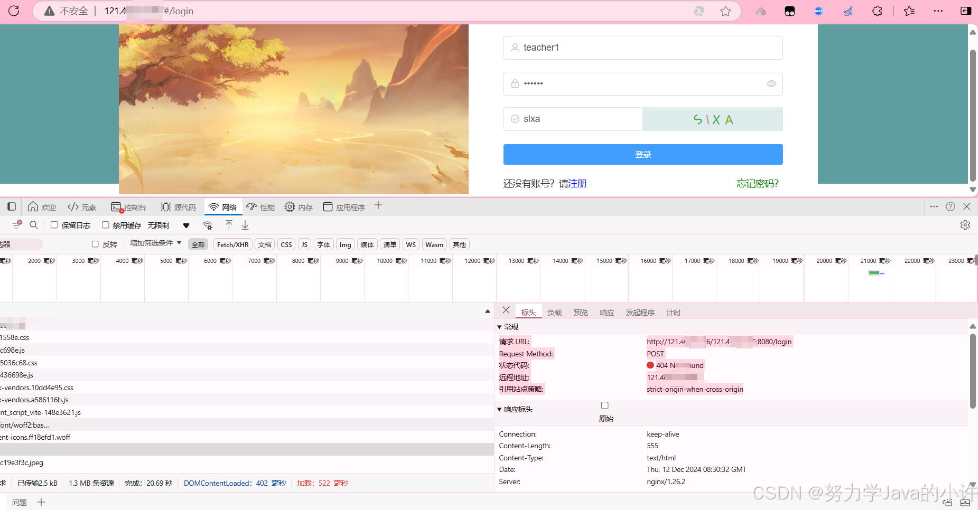Open the browser extensions puzzle icon
Viewport: 980px width, 510px height.
(x=877, y=11)
